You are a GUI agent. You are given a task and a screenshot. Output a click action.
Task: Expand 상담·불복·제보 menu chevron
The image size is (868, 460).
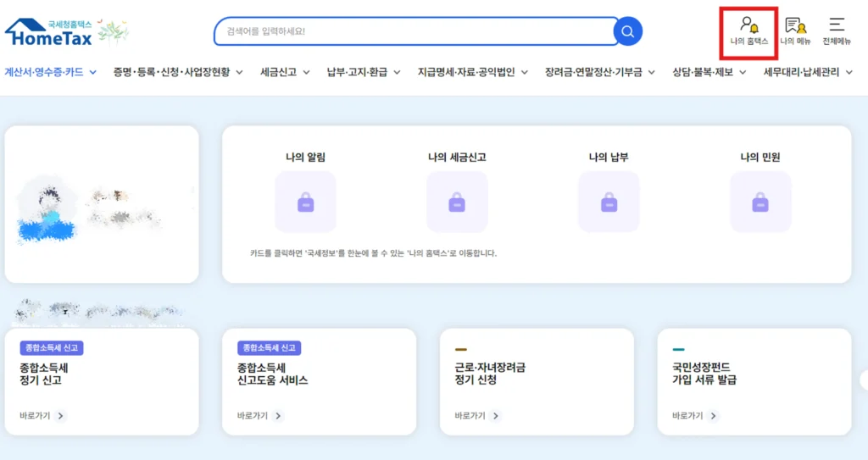743,73
